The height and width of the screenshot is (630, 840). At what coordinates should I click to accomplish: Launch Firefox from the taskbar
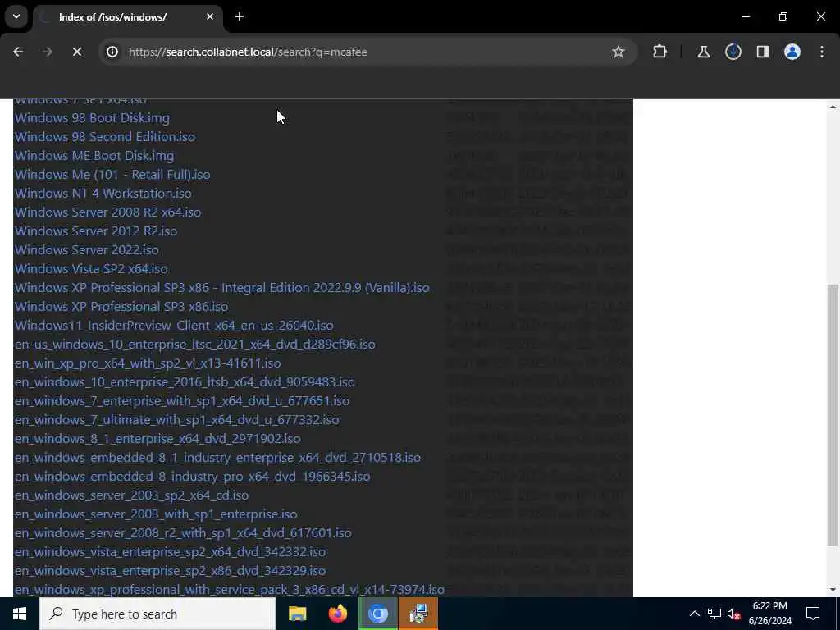coord(337,614)
